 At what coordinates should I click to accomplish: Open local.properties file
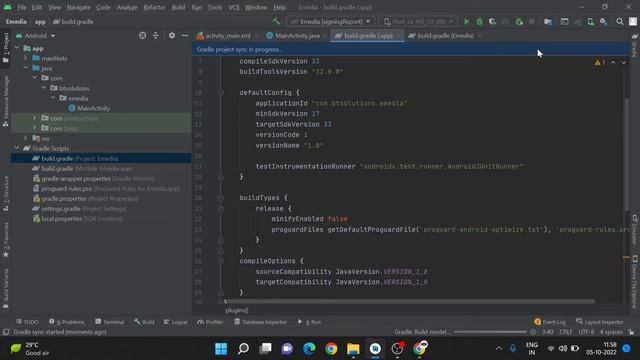coord(78,219)
